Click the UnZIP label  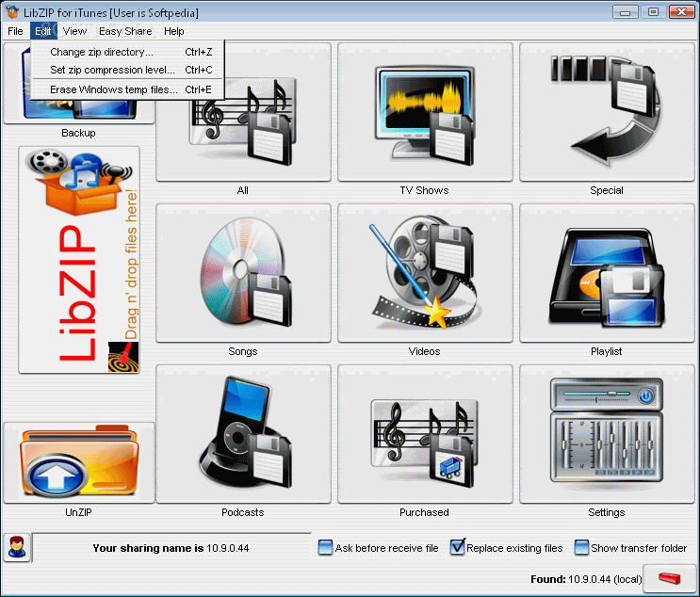[x=78, y=512]
